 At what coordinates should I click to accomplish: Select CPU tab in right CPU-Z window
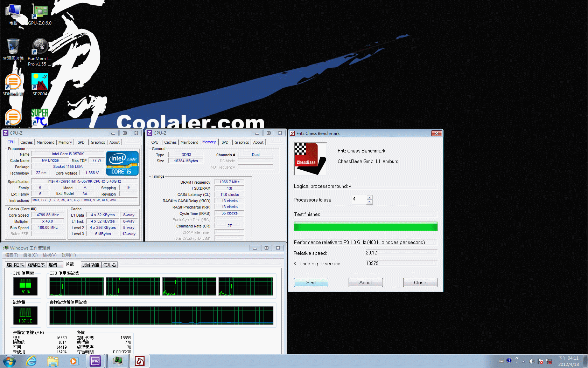[155, 142]
